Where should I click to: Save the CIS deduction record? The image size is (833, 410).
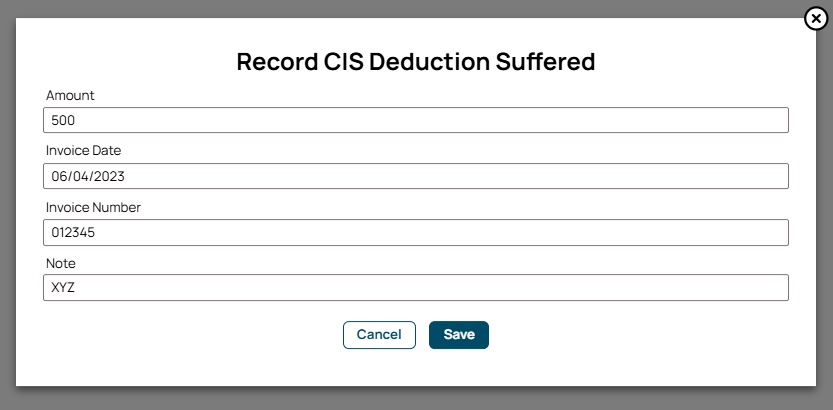click(459, 335)
